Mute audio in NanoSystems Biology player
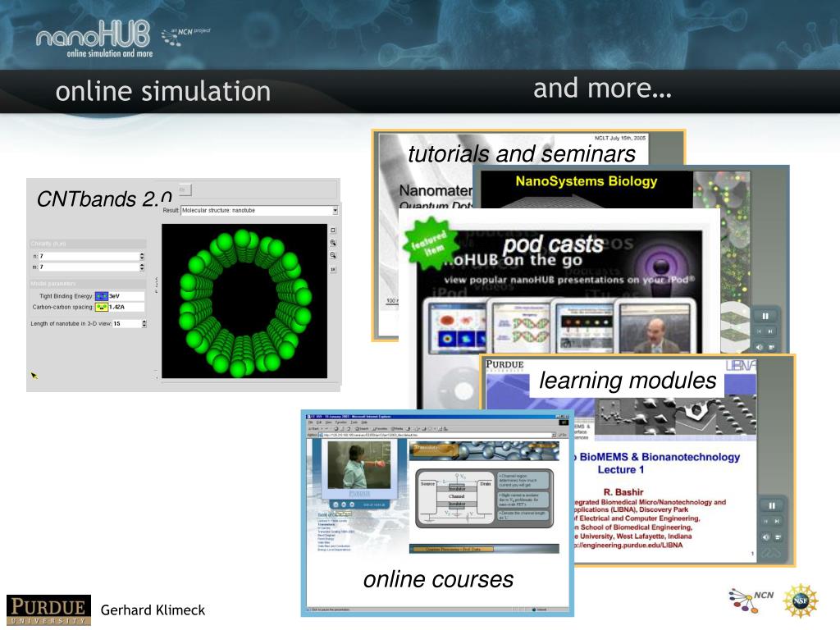Viewport: 840px width, 630px height. point(759,347)
